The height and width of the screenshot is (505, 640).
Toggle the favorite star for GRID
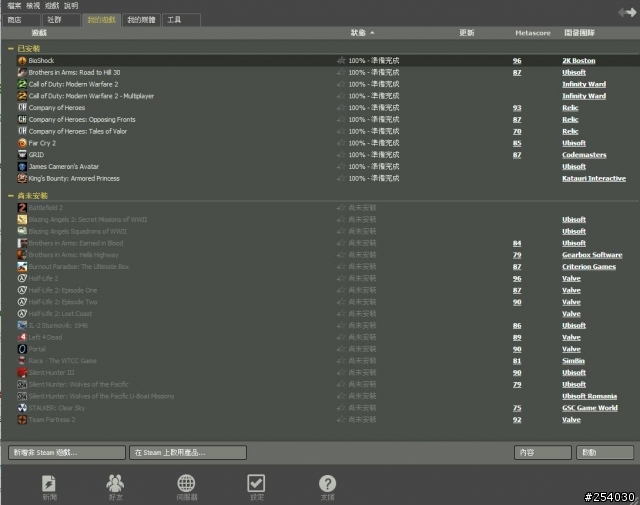(x=341, y=155)
